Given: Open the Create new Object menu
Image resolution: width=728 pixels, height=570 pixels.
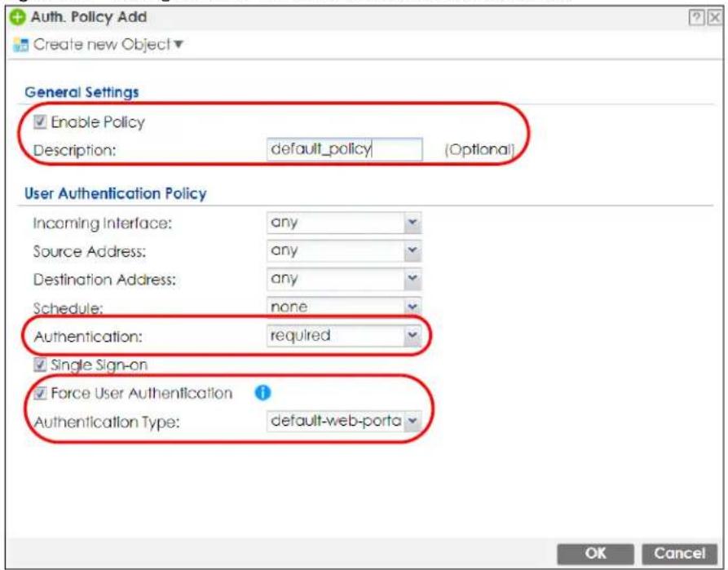Looking at the screenshot, I should point(108,45).
